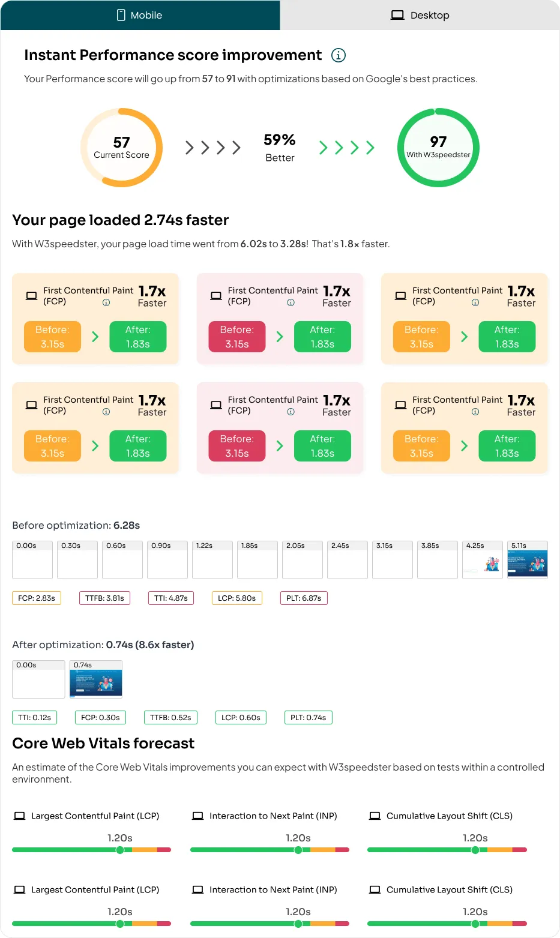The width and height of the screenshot is (560, 938).
Task: Click the upper Largest Contentful Paint slider handle
Action: click(120, 850)
